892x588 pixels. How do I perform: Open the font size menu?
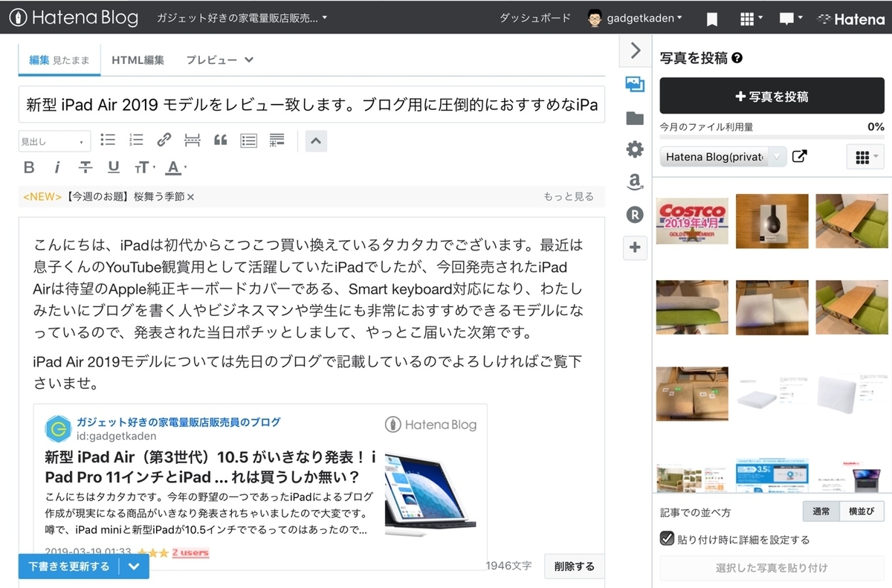[144, 167]
